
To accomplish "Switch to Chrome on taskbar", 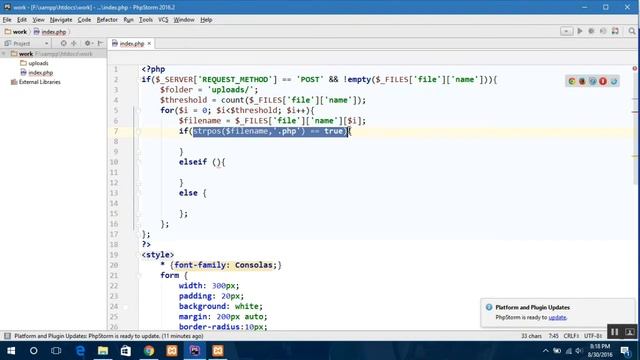I will coord(149,351).
